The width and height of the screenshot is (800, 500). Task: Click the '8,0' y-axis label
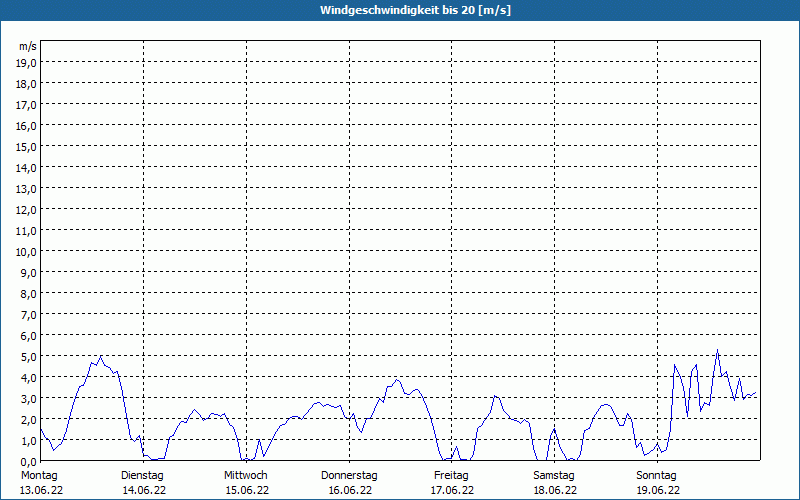coord(29,294)
